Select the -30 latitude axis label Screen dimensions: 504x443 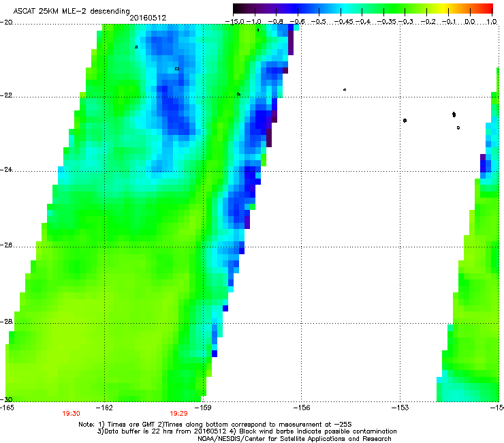click(6, 399)
